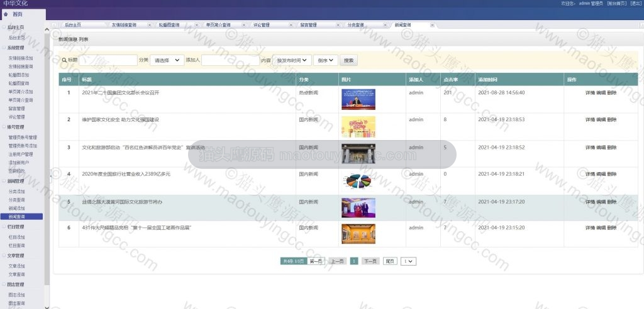Open 轮播图添加 in sidebar

18,75
